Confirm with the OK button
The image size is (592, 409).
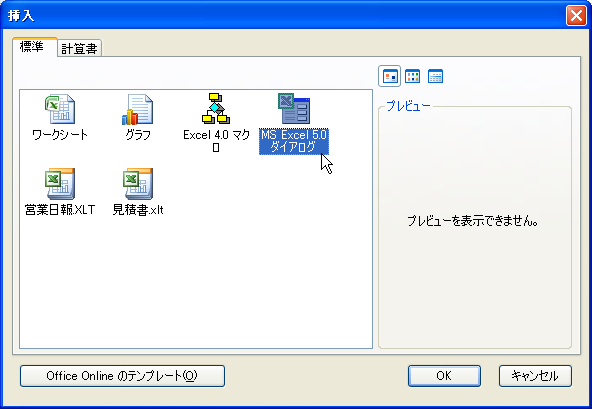tap(444, 376)
